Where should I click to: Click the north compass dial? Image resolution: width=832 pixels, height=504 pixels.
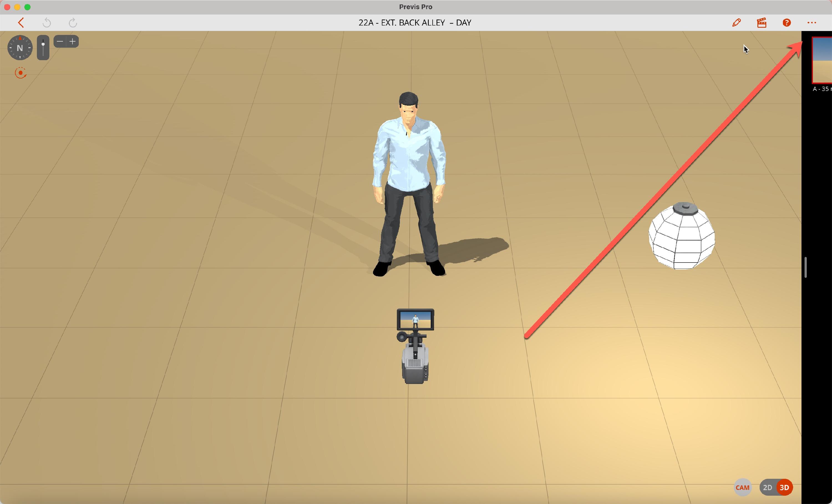pyautogui.click(x=20, y=48)
